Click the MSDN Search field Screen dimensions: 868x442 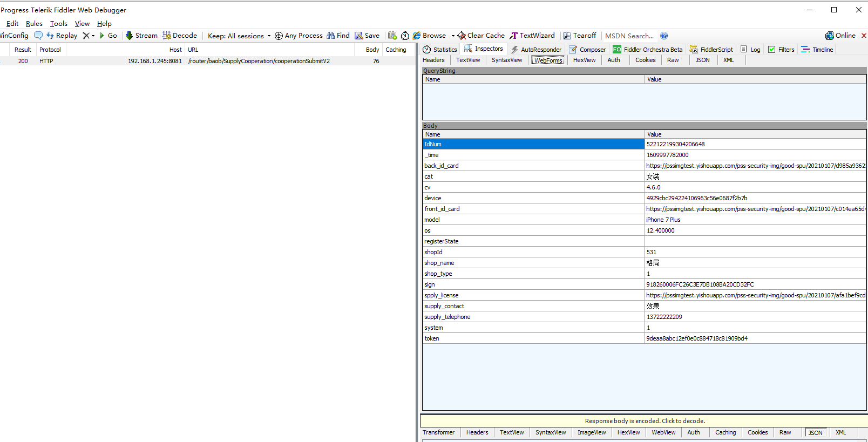(x=629, y=36)
